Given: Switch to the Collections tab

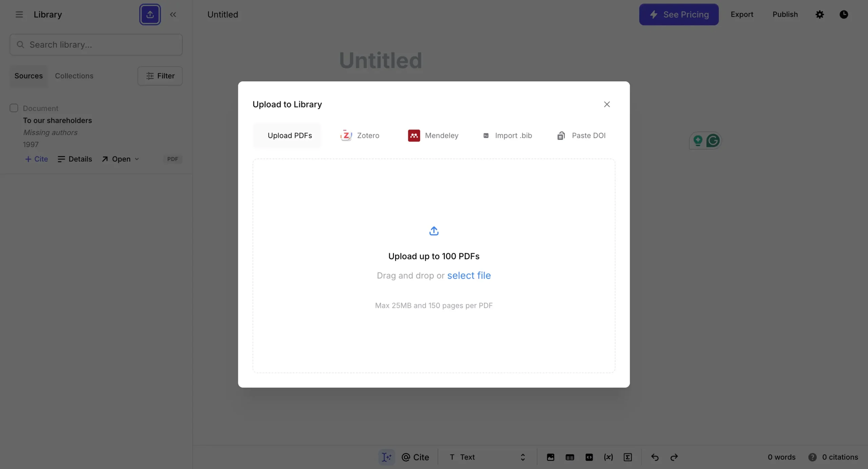Looking at the screenshot, I should click(74, 76).
